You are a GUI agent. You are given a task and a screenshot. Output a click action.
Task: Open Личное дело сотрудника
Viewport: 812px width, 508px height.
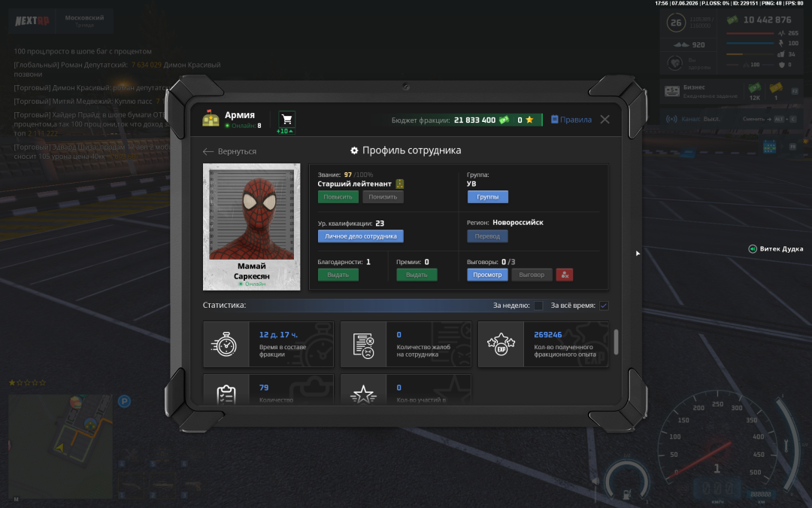[x=360, y=236]
